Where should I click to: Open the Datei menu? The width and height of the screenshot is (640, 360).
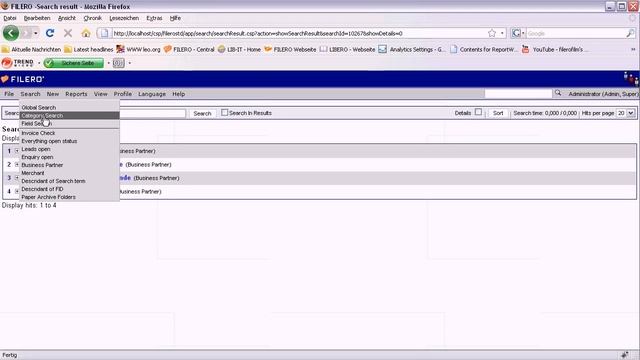pos(10,18)
